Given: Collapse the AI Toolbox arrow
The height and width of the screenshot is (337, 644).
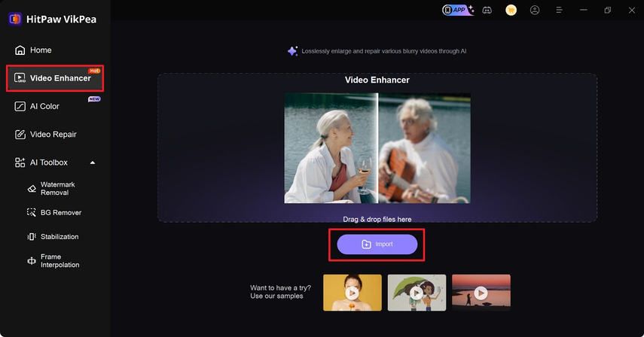Looking at the screenshot, I should click(x=93, y=162).
